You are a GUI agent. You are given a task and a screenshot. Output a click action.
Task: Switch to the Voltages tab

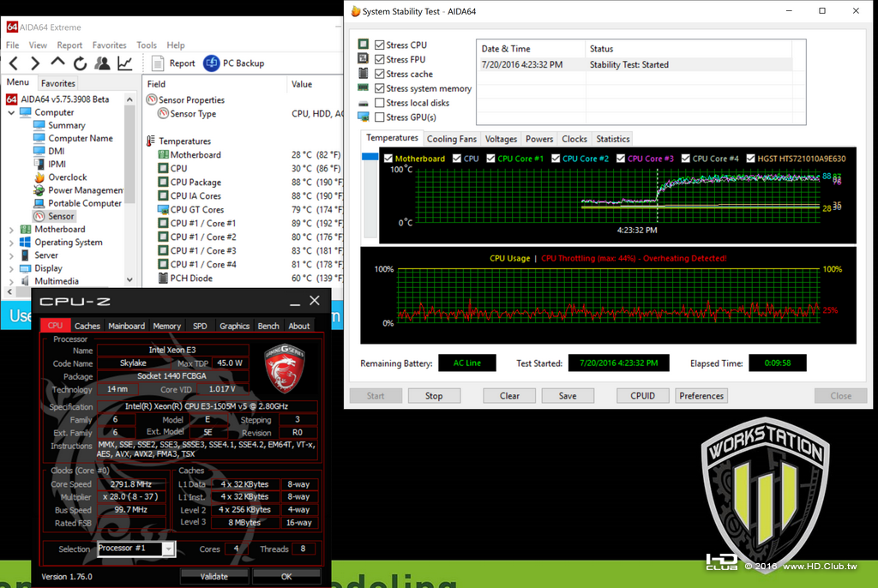coord(501,139)
